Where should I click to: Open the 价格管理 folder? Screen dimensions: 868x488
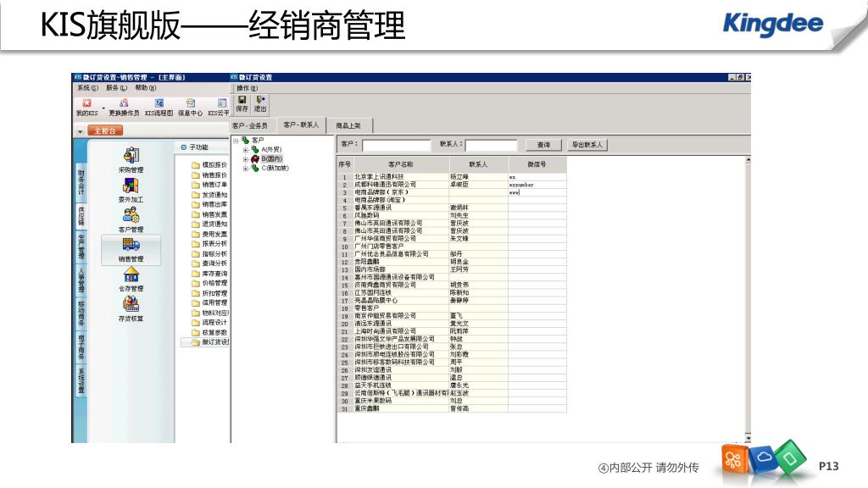tap(209, 283)
